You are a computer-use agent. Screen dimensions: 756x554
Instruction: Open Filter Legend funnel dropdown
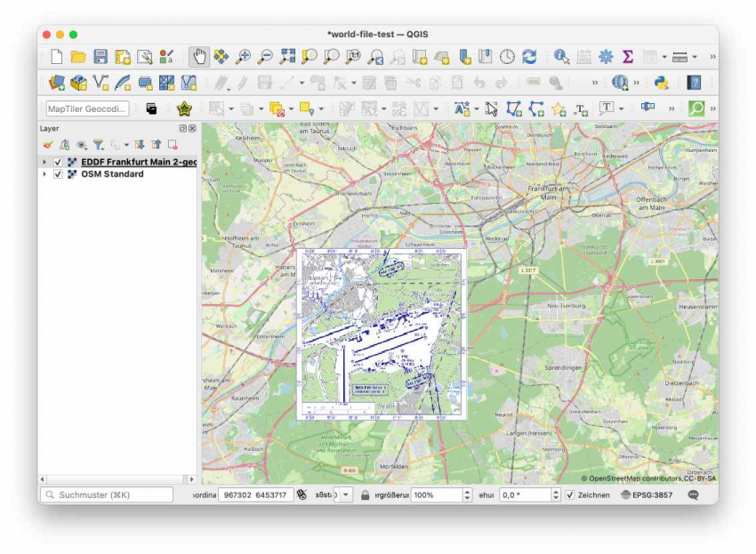(x=99, y=145)
